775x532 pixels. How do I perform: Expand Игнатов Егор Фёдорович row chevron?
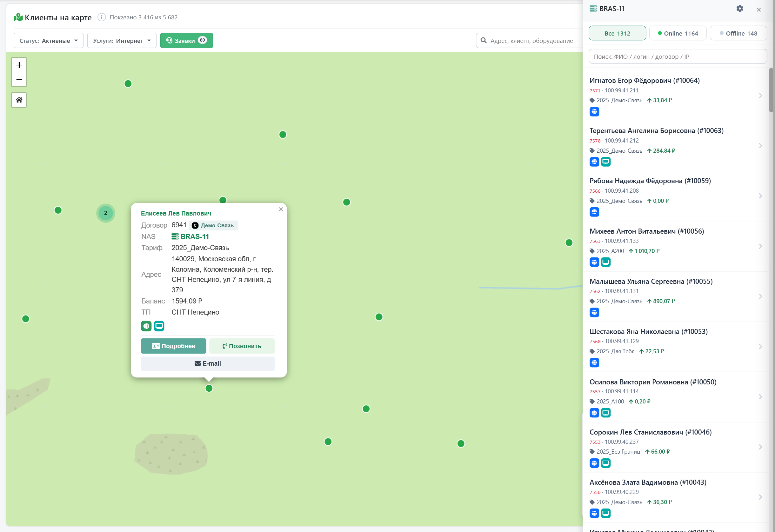tap(760, 96)
